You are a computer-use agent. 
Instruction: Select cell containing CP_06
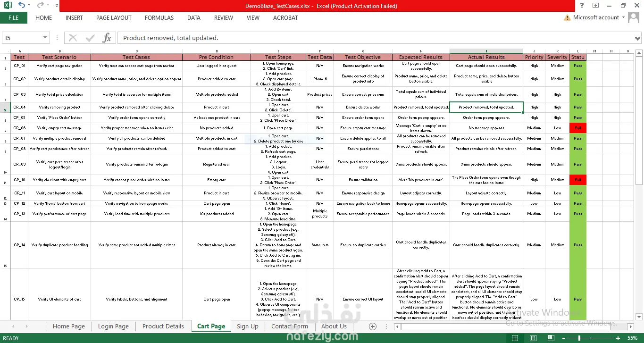19,128
